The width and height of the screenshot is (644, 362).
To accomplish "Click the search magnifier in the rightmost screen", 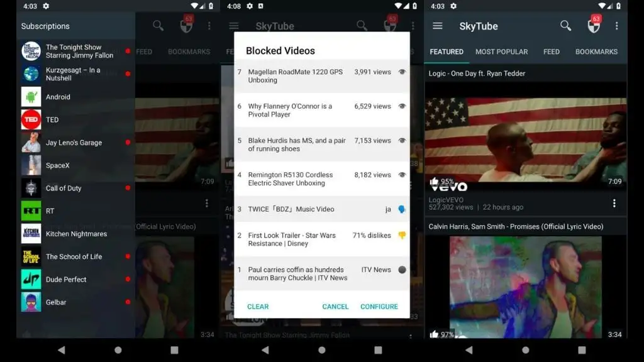I will (x=566, y=26).
